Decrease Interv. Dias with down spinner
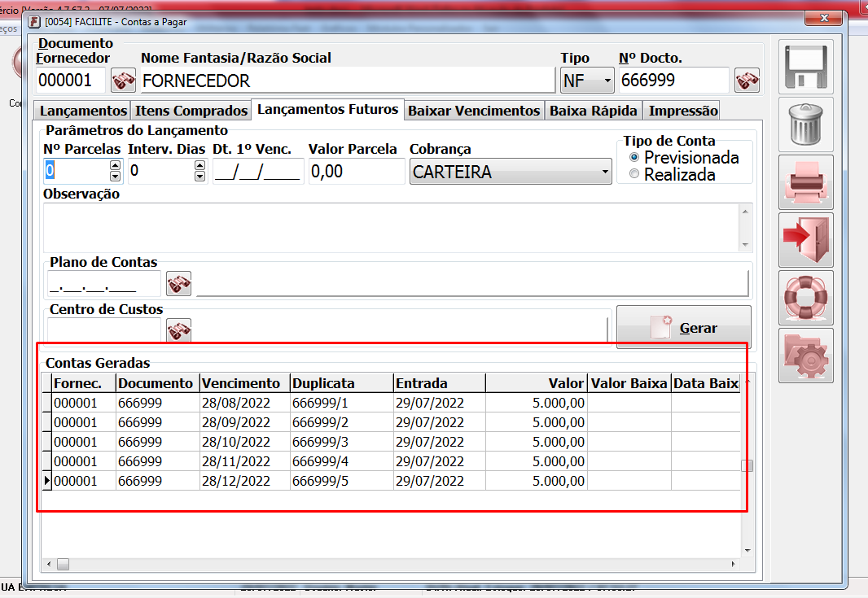The height and width of the screenshot is (598, 868). pyautogui.click(x=199, y=177)
